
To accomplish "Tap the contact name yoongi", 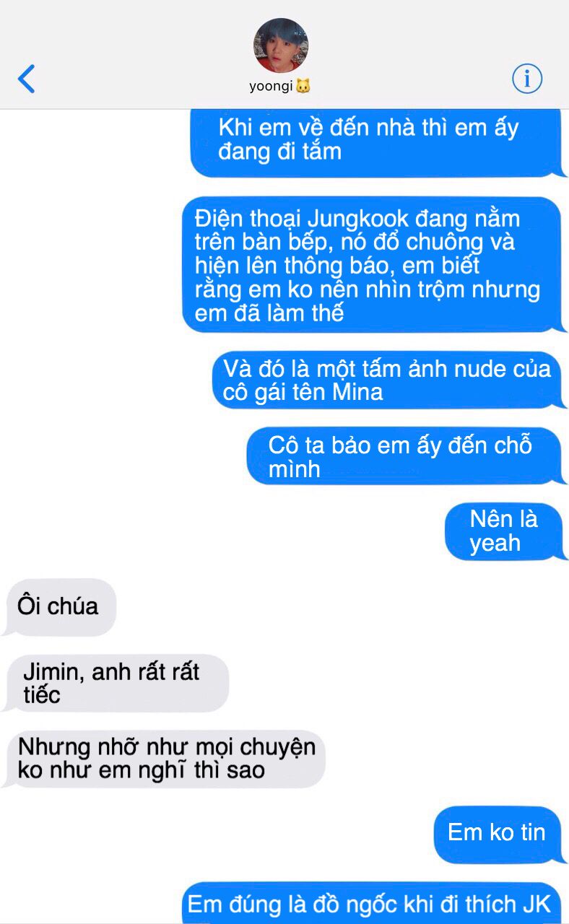I will [x=271, y=87].
